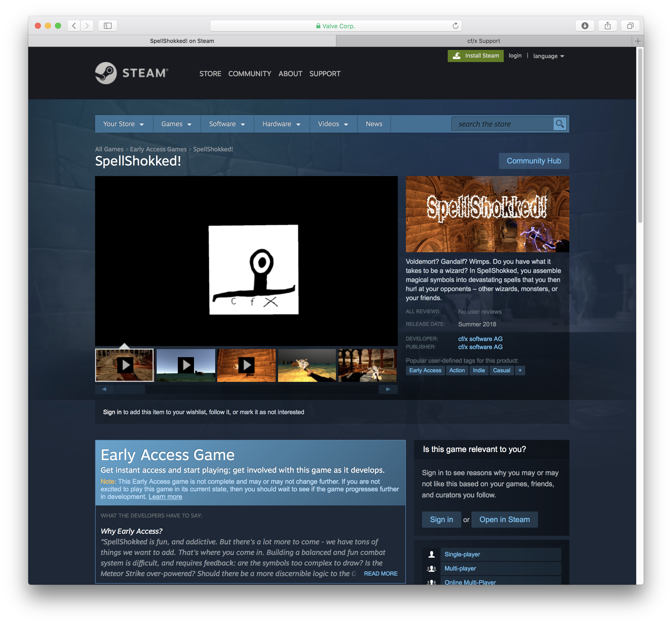This screenshot has height=625, width=672.
Task: Expand the Games dropdown menu
Action: coord(177,124)
